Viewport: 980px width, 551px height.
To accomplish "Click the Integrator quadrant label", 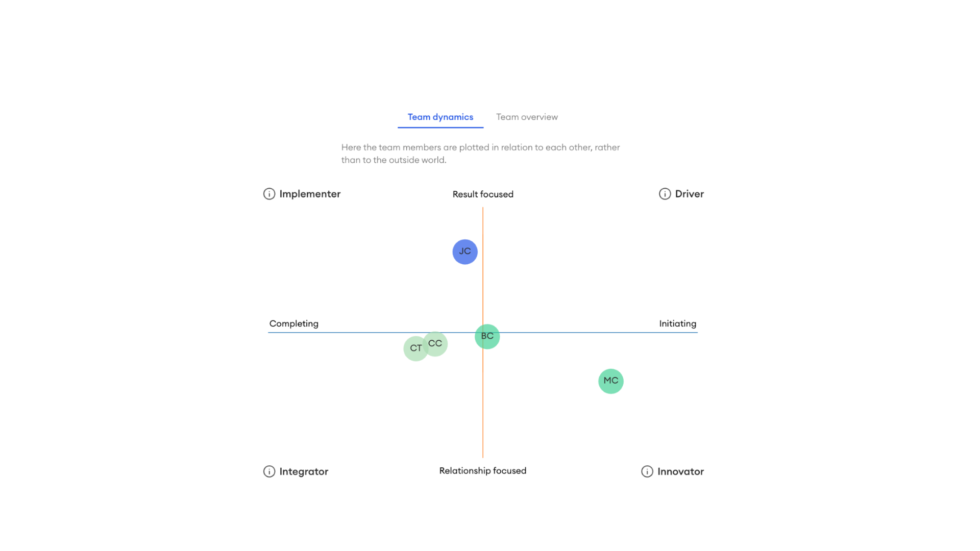I will [x=304, y=471].
